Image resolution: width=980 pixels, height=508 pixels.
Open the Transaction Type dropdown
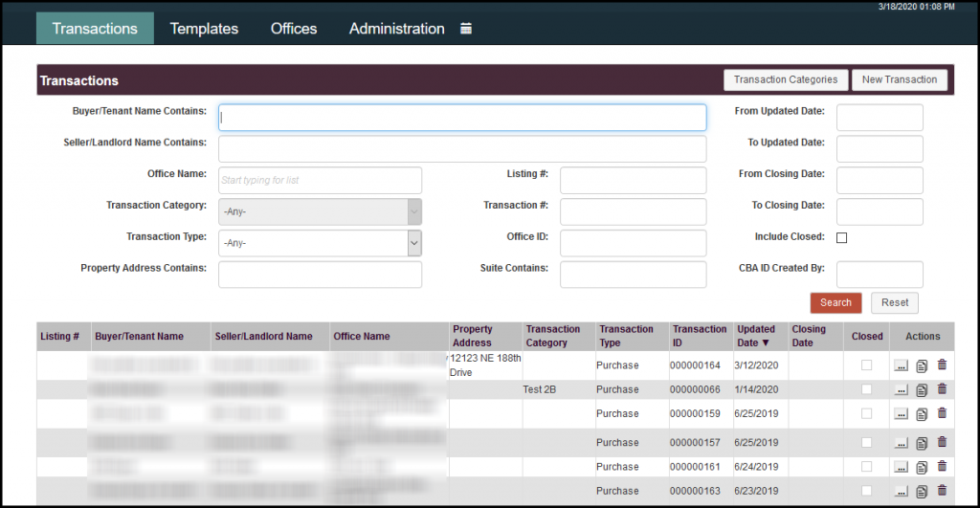pyautogui.click(x=320, y=243)
